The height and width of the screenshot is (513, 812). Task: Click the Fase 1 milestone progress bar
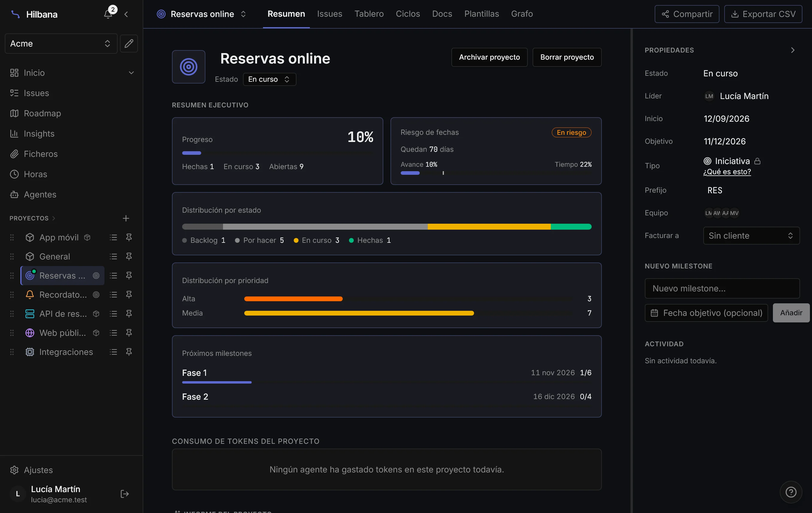(x=386, y=382)
